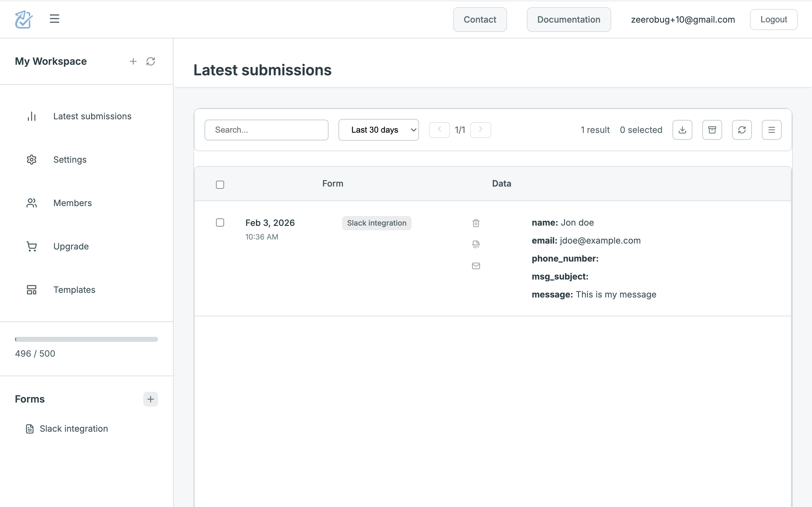Viewport: 812px width, 507px height.
Task: Click the plus button to add a new form
Action: click(x=150, y=399)
